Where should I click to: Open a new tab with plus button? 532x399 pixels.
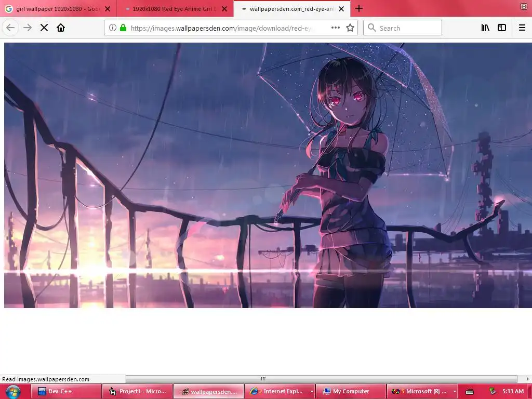[359, 8]
